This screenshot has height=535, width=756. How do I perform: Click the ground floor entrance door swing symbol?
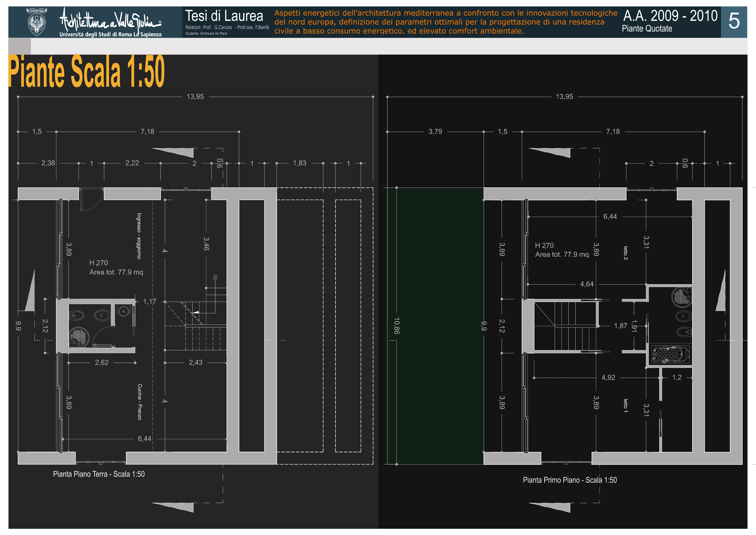click(x=92, y=199)
